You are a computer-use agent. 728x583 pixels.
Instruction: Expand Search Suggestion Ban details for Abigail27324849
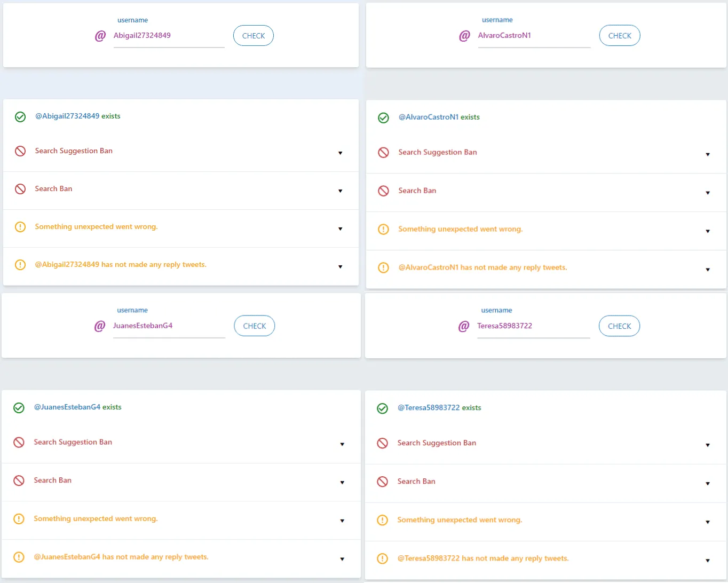(340, 153)
